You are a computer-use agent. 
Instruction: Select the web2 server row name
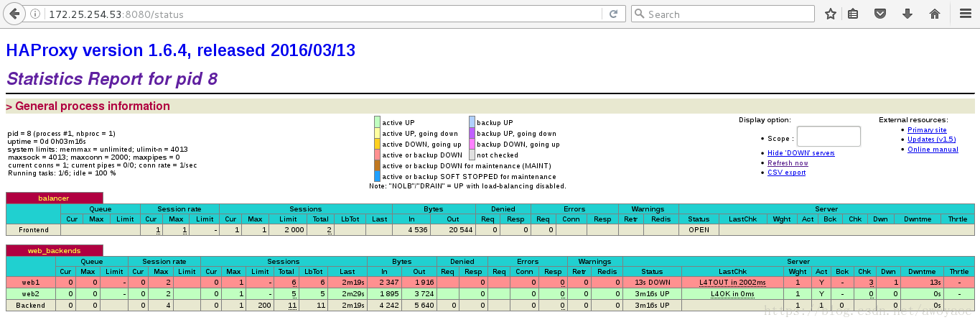click(31, 294)
